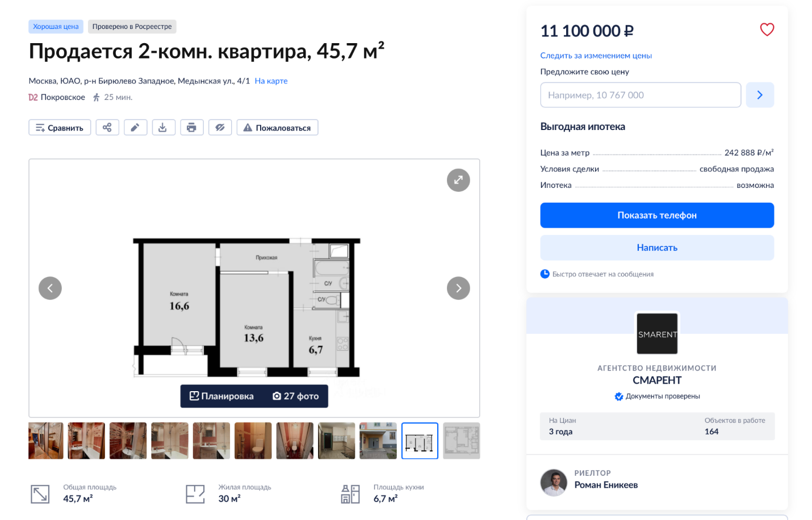Click Показать телефон button

tap(657, 215)
